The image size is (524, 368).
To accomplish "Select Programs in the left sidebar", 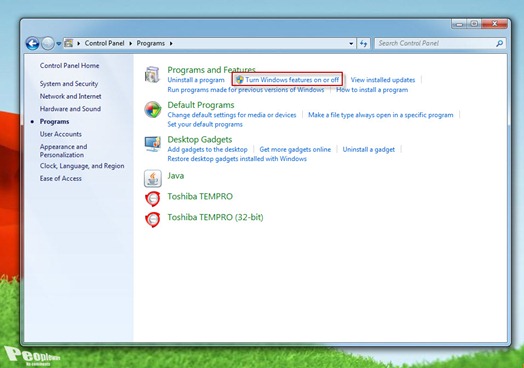I will 54,122.
